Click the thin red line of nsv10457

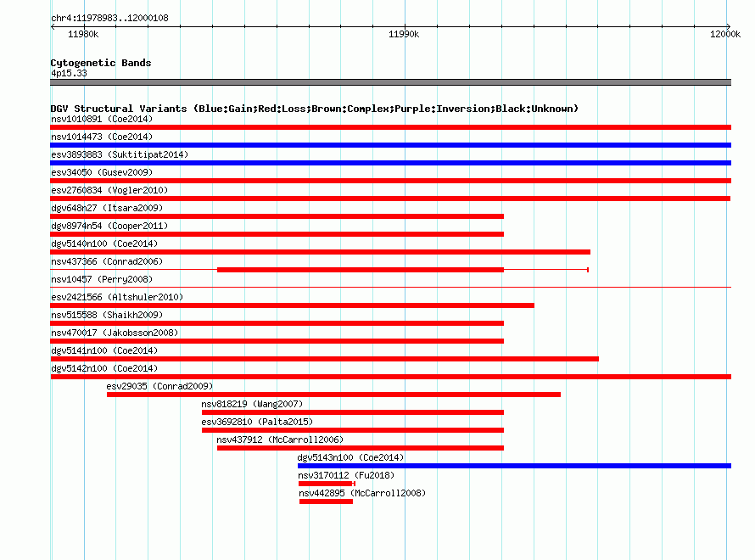pos(390,288)
